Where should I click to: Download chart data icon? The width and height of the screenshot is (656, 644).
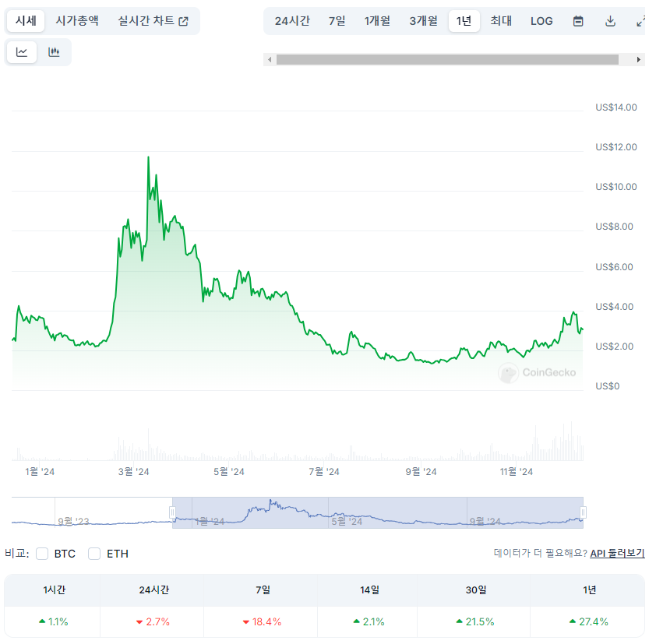tap(610, 21)
